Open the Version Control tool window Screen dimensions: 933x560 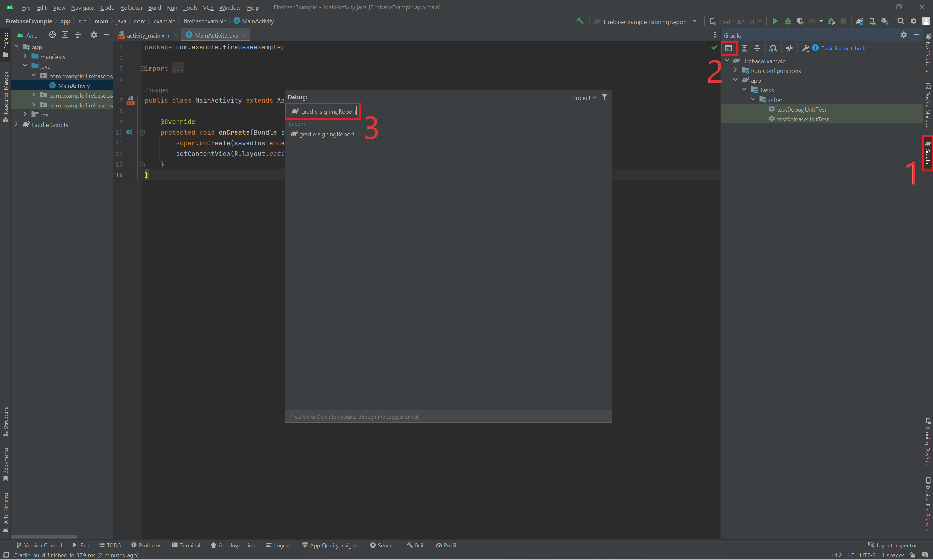point(39,545)
